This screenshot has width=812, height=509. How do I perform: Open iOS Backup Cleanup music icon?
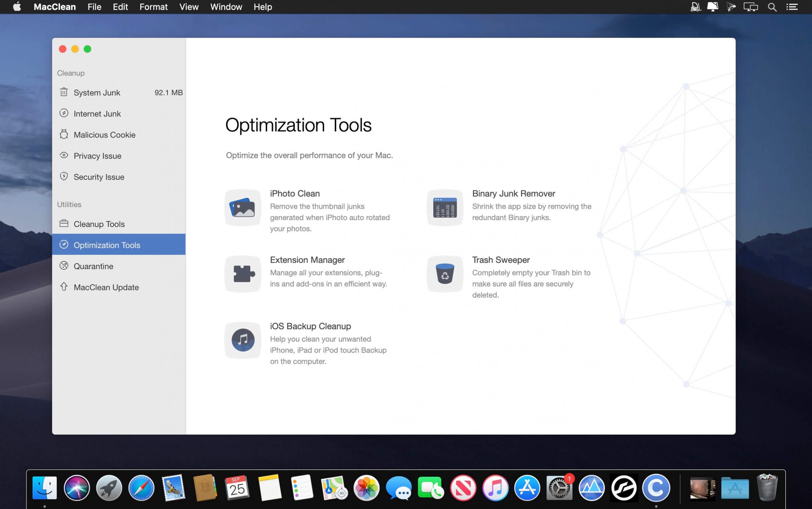tap(243, 340)
